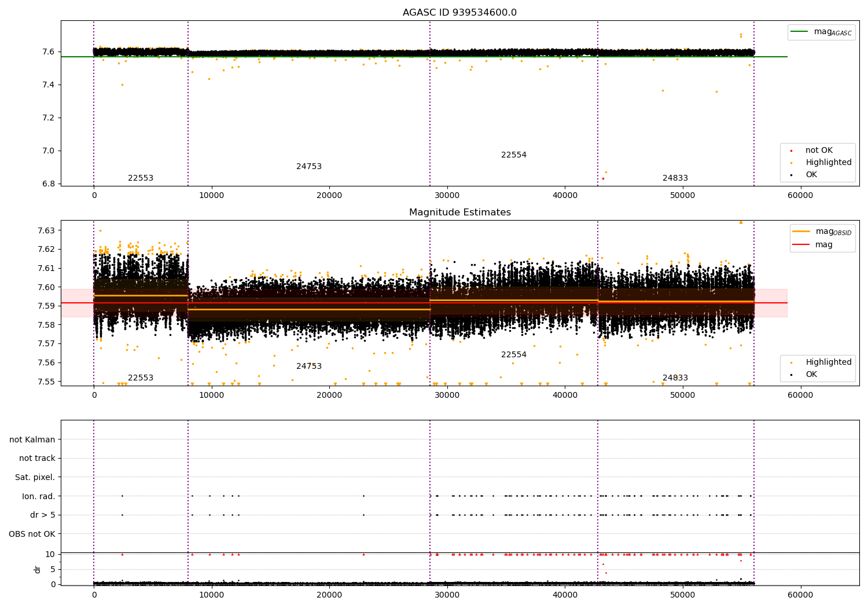Click the 7.61 y-axis tick label
Screen dimensions: 868x608
pyautogui.click(x=46, y=268)
